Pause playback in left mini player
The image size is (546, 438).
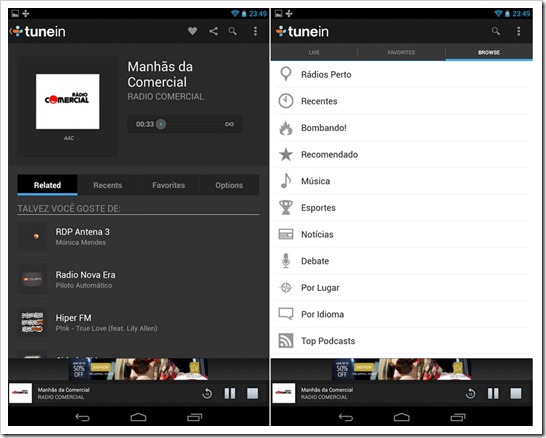230,394
